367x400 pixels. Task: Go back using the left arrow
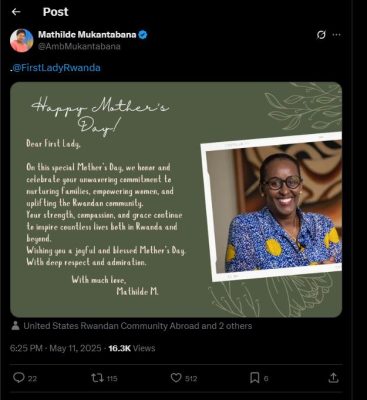pos(16,12)
